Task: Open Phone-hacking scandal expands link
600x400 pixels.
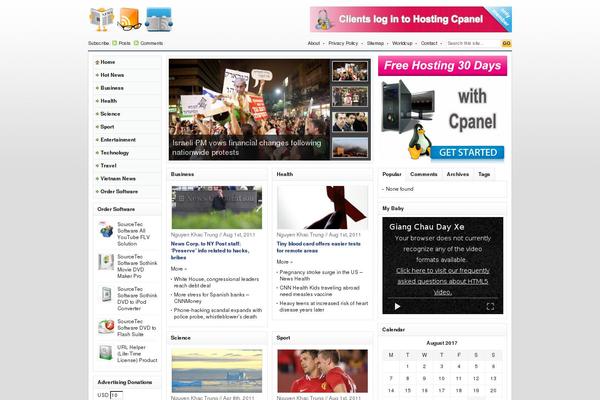Action: tap(218, 313)
